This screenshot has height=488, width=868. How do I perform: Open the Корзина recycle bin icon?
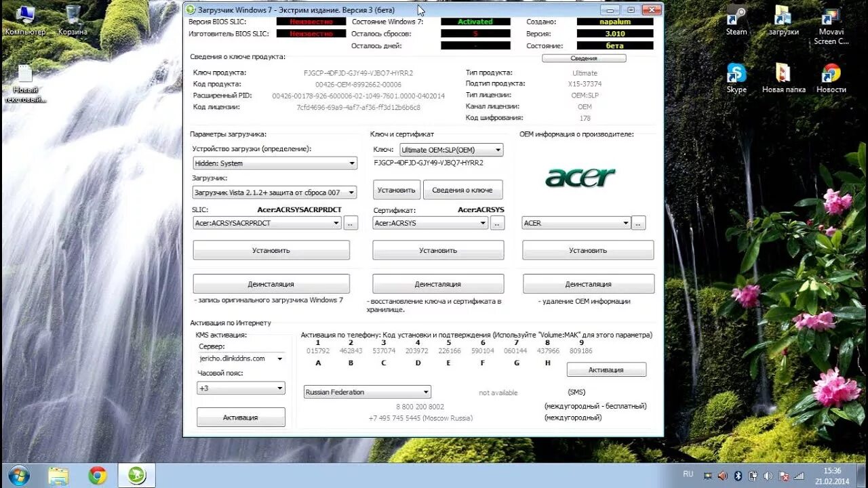coord(73,21)
